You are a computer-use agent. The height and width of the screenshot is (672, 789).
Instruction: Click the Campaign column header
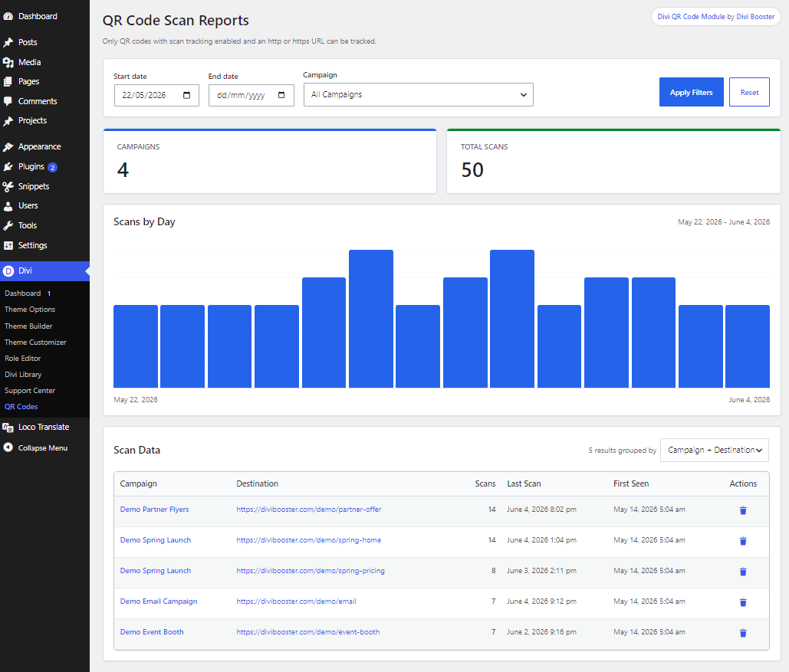coord(138,484)
